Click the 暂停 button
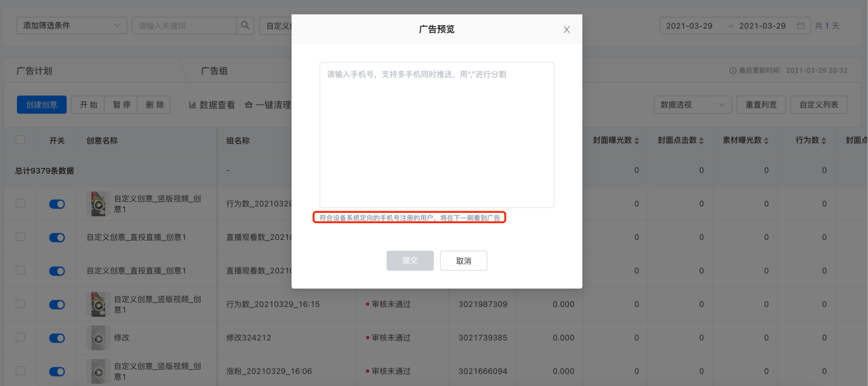Viewport: 868px width, 386px height. (121, 104)
